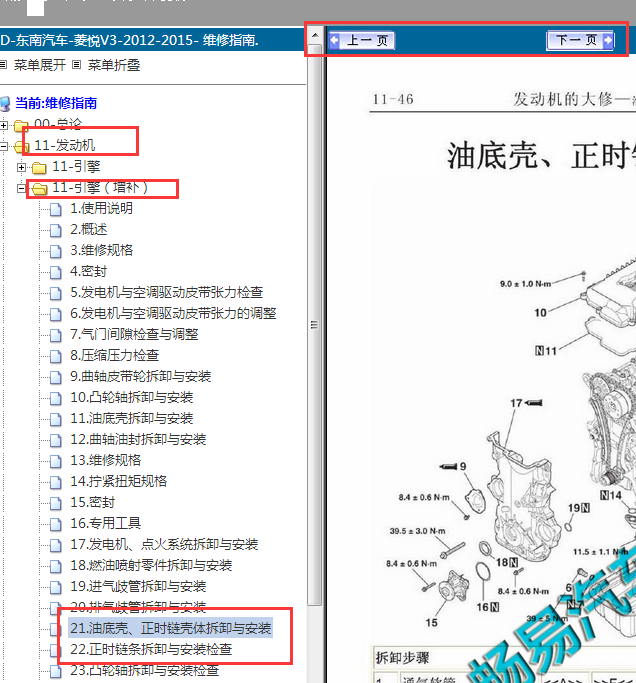Click the 菜单折叠 list icon
The height and width of the screenshot is (683, 636).
77,65
